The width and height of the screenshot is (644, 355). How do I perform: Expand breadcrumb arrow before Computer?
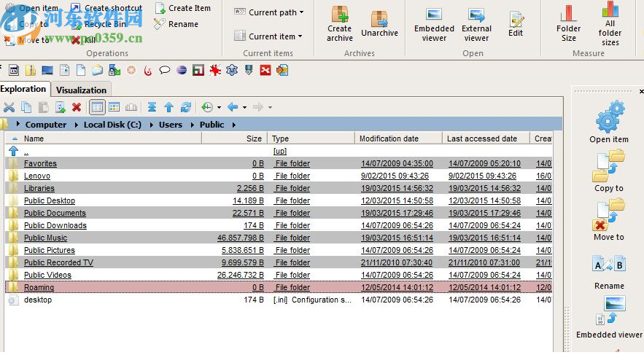click(x=18, y=124)
